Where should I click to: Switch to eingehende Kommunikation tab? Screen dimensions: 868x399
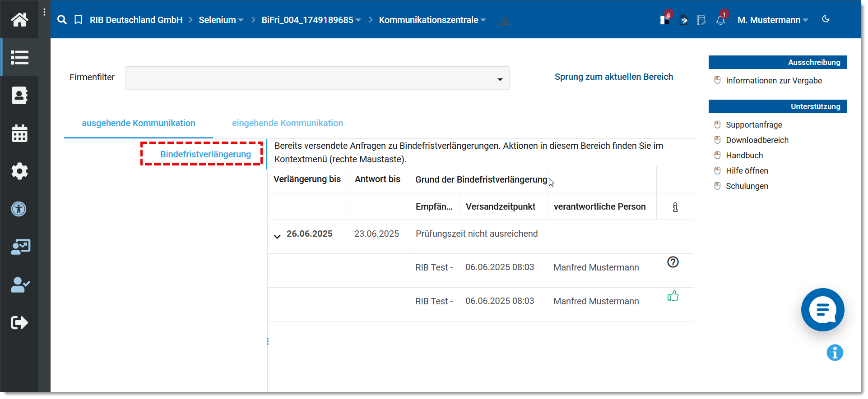tap(287, 124)
